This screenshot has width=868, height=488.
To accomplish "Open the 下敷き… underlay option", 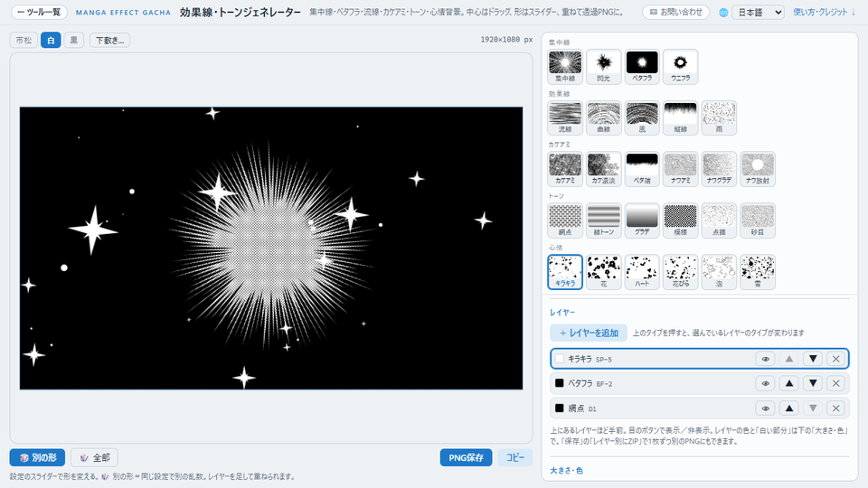I will [x=109, y=40].
